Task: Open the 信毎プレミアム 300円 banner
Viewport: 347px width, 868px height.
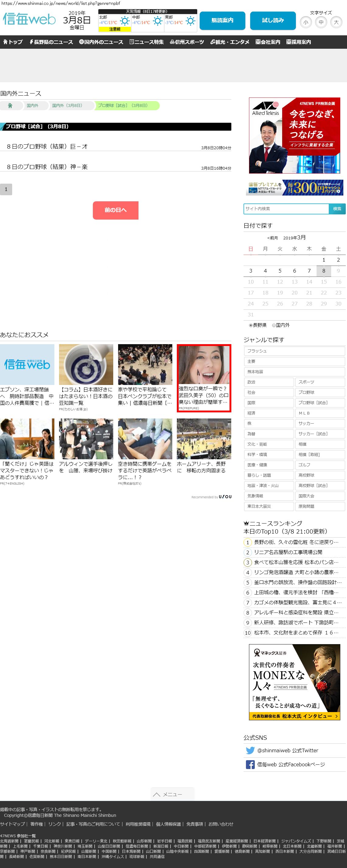Action: tap(294, 188)
